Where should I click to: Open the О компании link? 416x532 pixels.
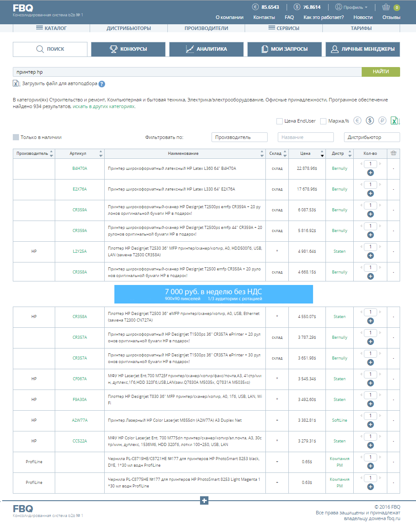[230, 17]
